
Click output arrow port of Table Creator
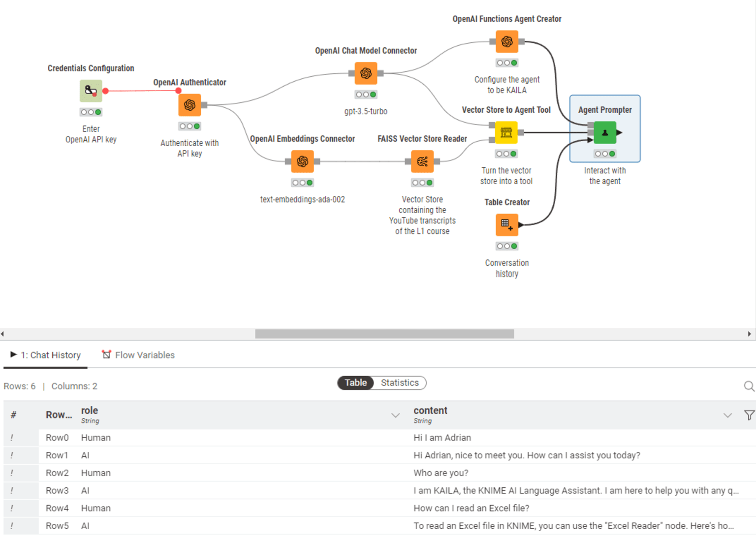pos(521,225)
